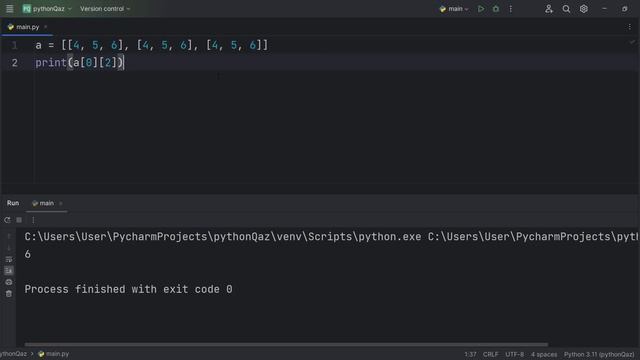Open editor tab options menu
Screen dimensions: 640x360
click(x=629, y=27)
